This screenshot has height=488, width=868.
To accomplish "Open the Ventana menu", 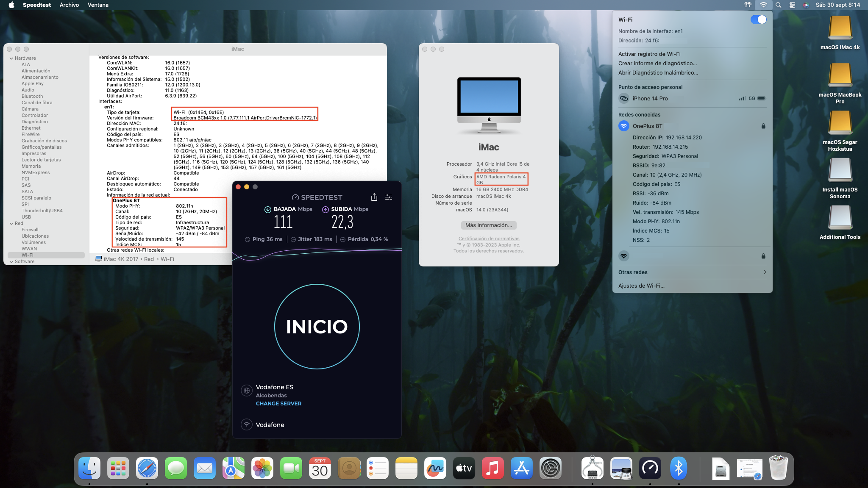I will (98, 5).
